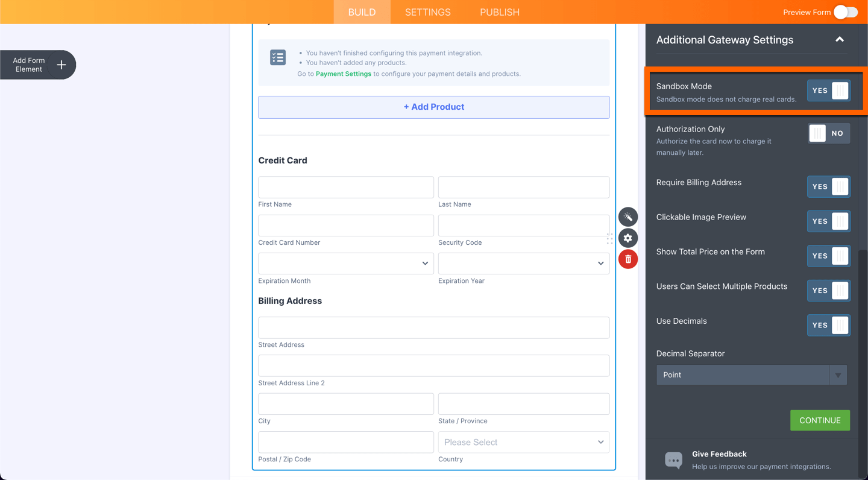The image size is (868, 480).
Task: Open the Country Please Select dropdown
Action: pyautogui.click(x=524, y=442)
